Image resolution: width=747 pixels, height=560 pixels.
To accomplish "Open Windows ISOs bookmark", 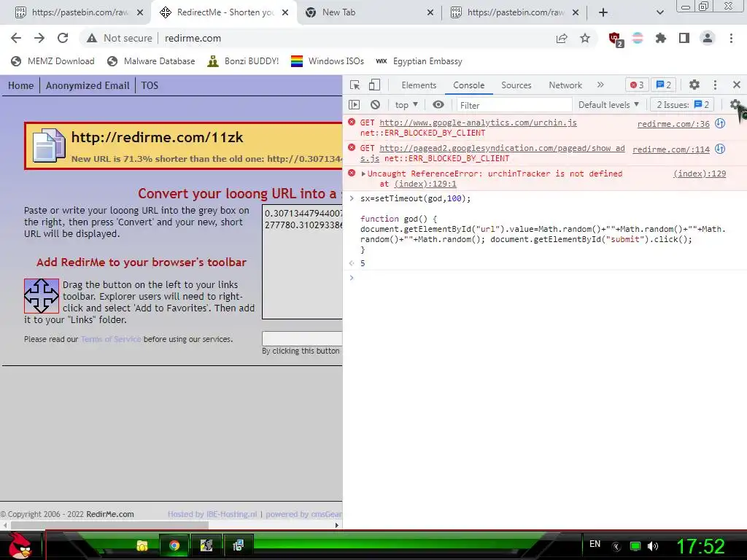I will 328,61.
